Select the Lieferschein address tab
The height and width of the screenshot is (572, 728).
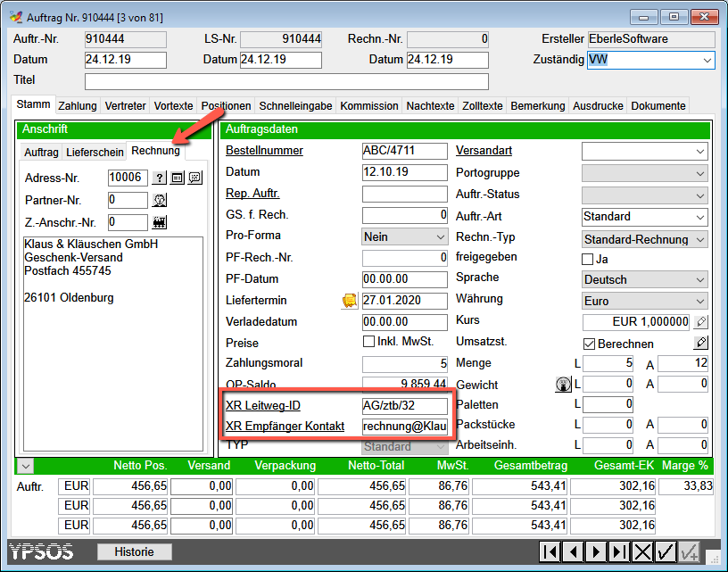[x=94, y=152]
